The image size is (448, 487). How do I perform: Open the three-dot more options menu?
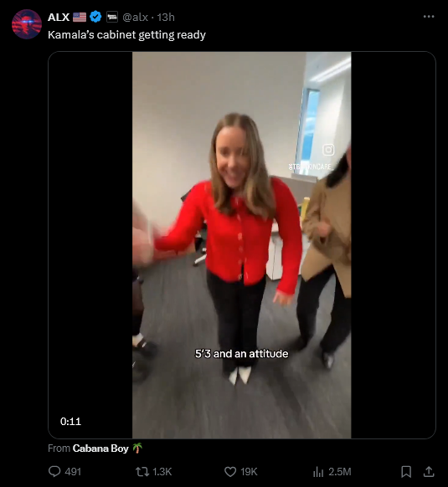(429, 17)
